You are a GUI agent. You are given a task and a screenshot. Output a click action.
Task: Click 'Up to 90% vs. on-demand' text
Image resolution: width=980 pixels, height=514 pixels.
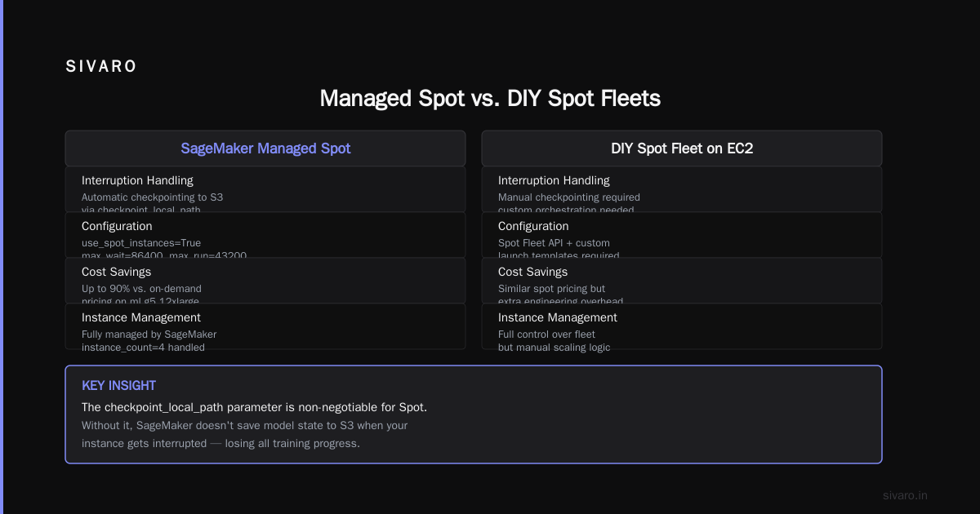(x=141, y=289)
